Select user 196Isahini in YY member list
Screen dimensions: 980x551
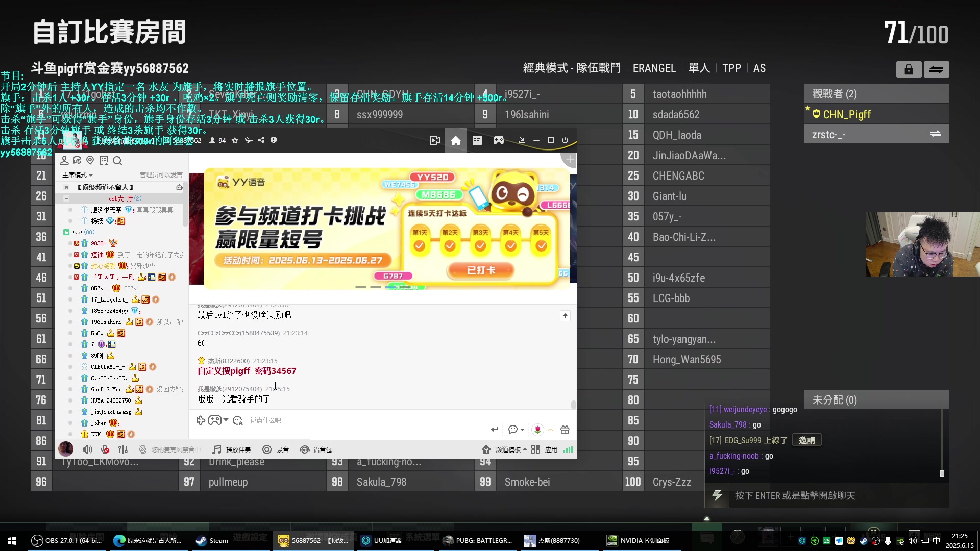pos(106,322)
